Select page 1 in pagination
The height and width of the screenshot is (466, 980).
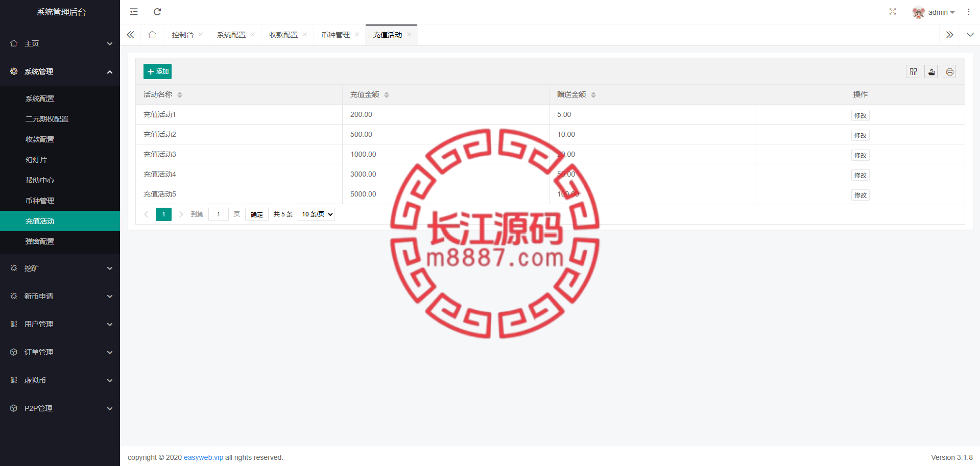coord(163,214)
